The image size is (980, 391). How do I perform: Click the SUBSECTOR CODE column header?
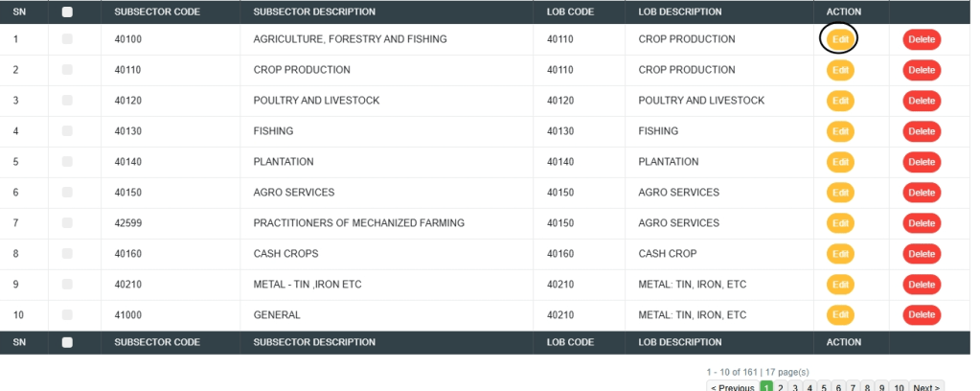pos(157,12)
